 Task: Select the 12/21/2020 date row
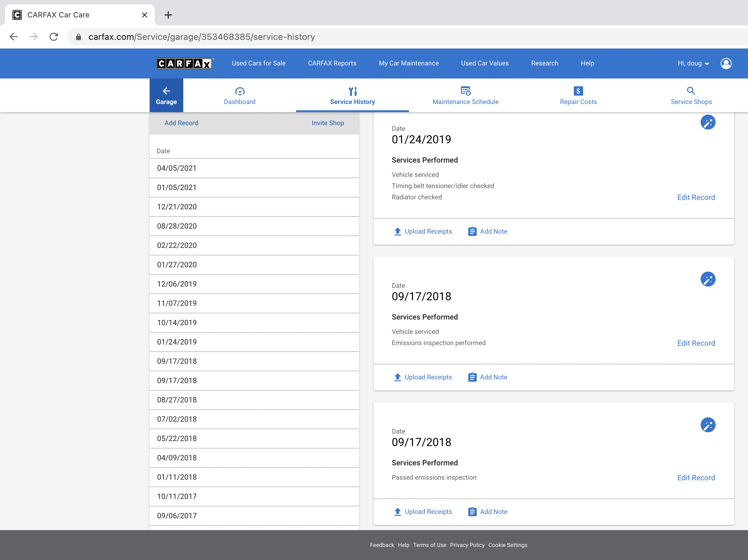[254, 207]
